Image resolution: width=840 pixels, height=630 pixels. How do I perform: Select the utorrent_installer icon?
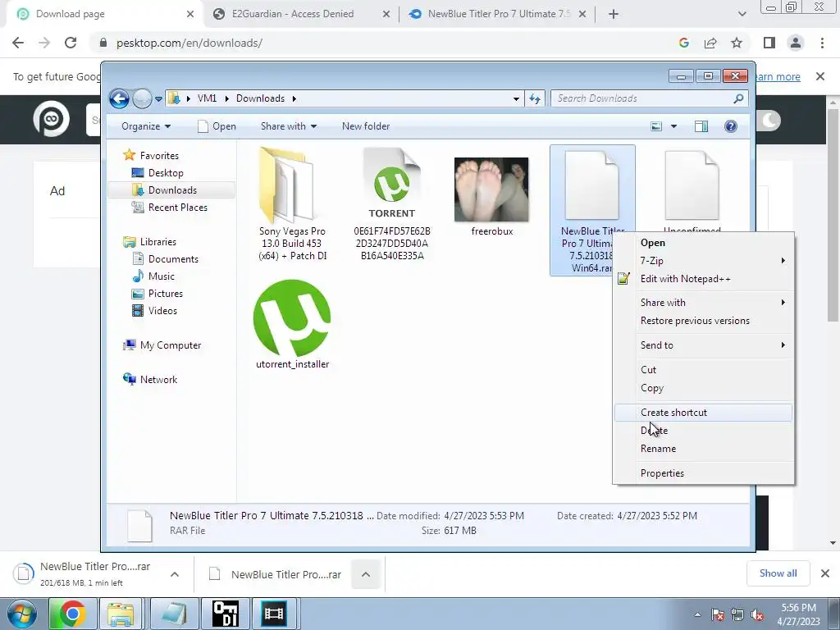292,318
